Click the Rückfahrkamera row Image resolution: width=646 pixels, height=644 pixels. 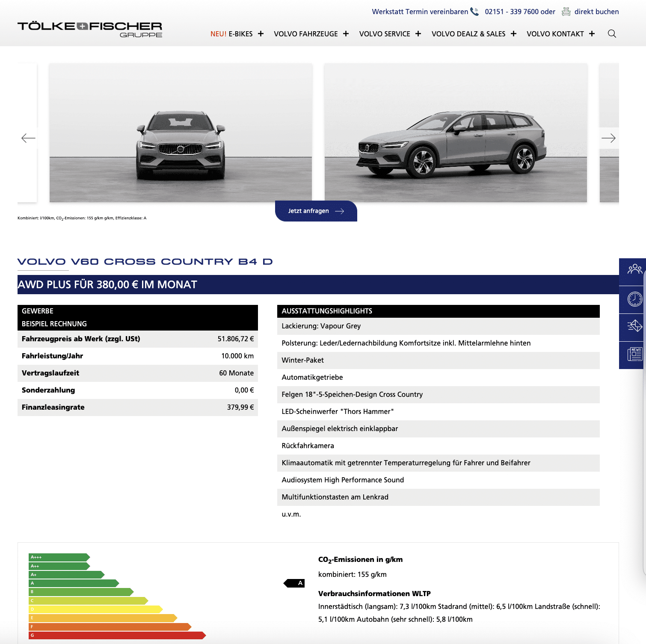439,446
